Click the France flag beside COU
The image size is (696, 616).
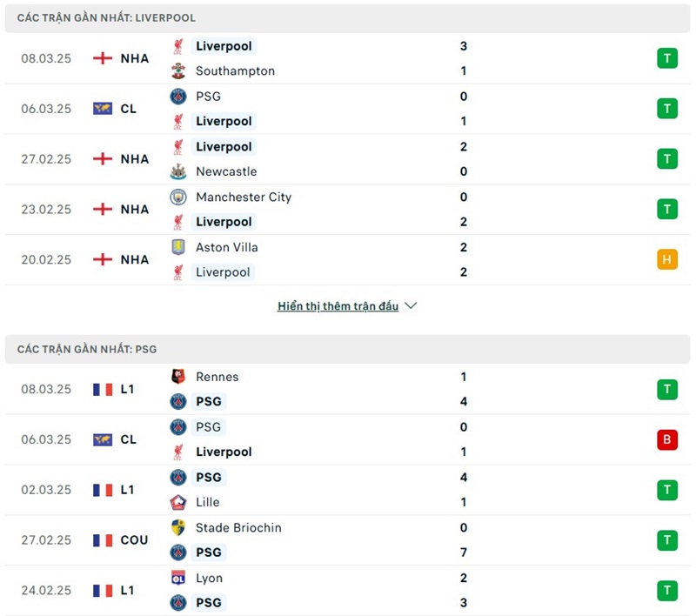point(103,540)
